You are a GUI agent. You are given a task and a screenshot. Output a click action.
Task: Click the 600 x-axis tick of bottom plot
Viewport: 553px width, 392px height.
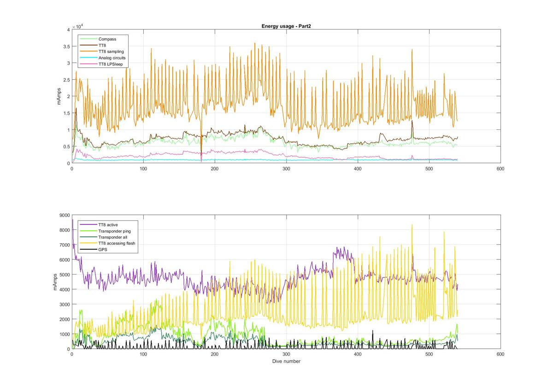(500, 355)
